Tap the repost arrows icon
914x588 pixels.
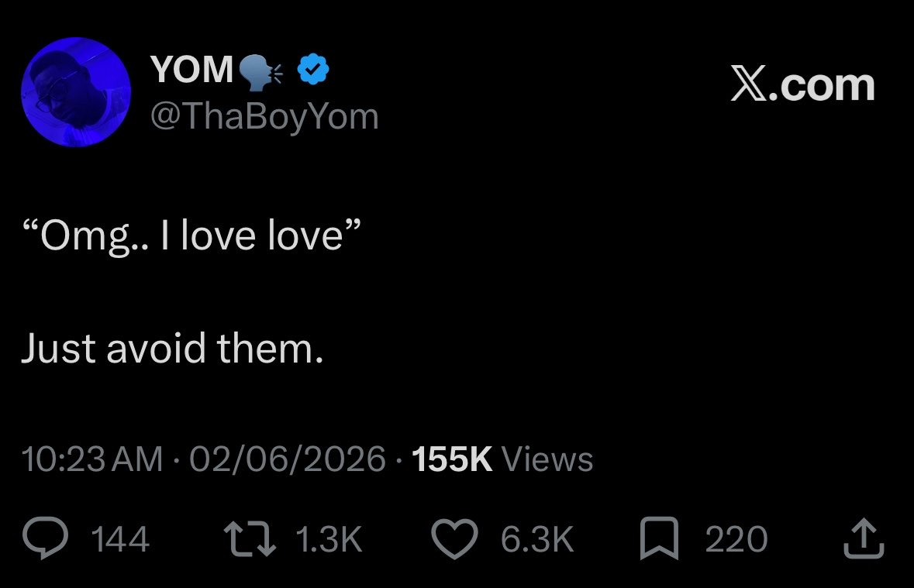pyautogui.click(x=250, y=538)
